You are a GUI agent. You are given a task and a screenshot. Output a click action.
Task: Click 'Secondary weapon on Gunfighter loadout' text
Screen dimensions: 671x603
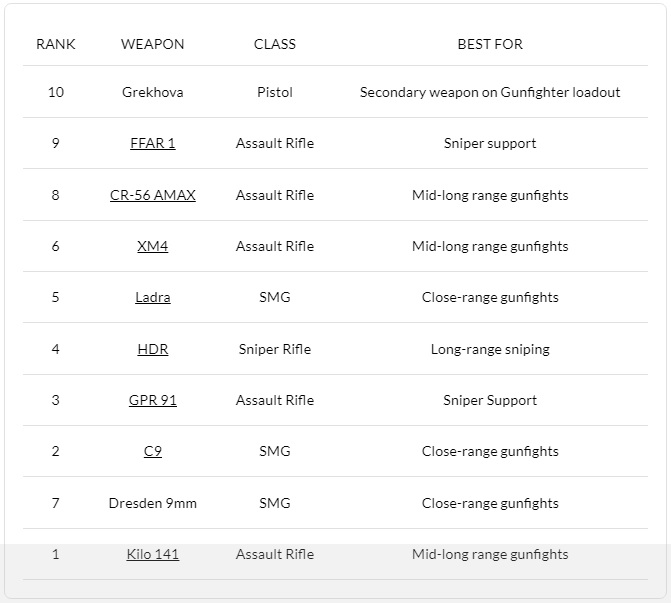490,92
